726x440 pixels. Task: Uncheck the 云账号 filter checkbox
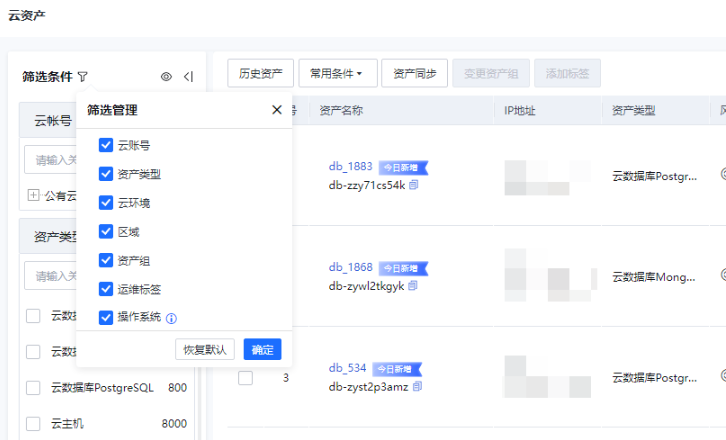pyautogui.click(x=106, y=145)
